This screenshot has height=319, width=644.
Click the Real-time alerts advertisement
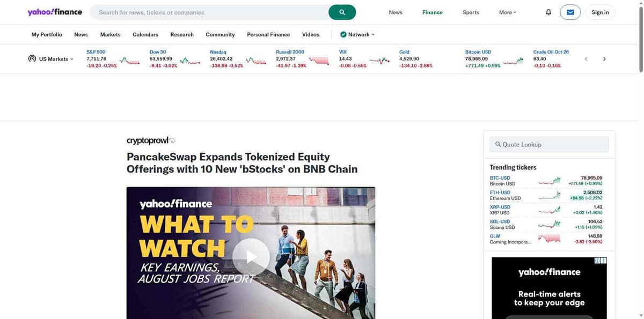coord(549,288)
